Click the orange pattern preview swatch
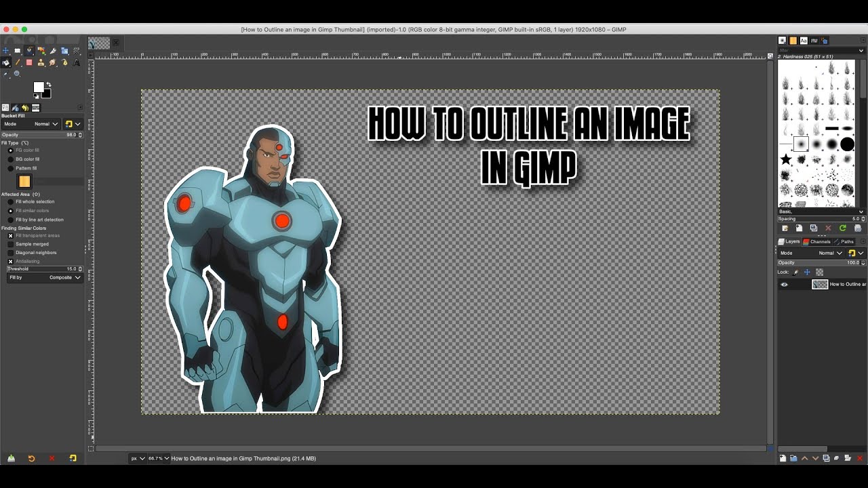The width and height of the screenshot is (868, 488). coord(24,181)
